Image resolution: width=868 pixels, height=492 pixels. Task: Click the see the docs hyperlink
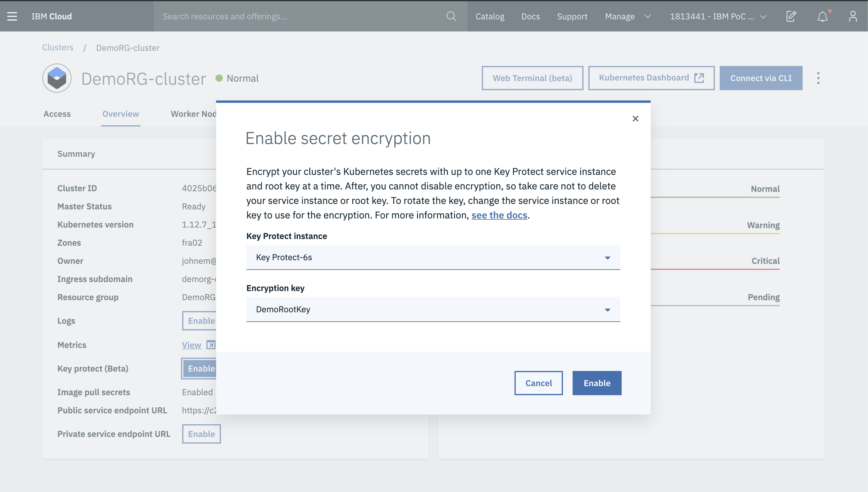(x=500, y=215)
